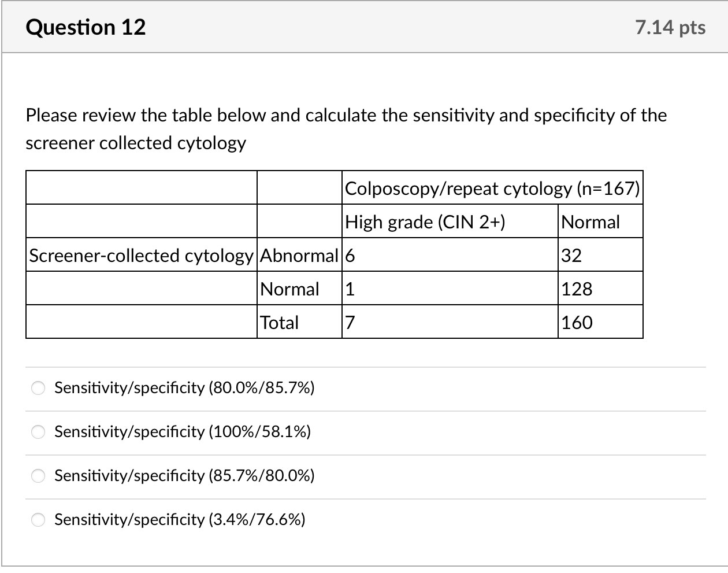The image size is (728, 573).
Task: Select radio button for Sensitivity/specificity (85.7%/80.0%)
Action: tap(38, 476)
